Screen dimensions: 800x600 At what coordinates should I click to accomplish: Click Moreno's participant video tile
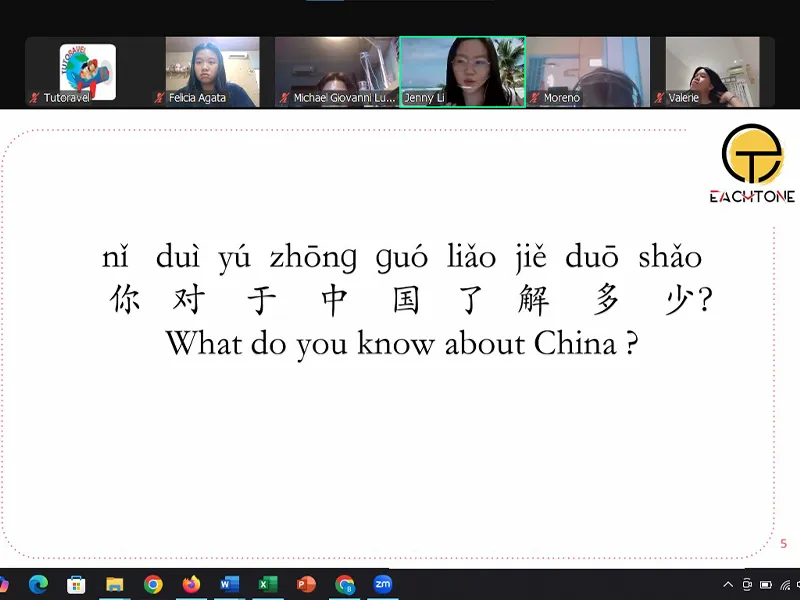click(587, 72)
